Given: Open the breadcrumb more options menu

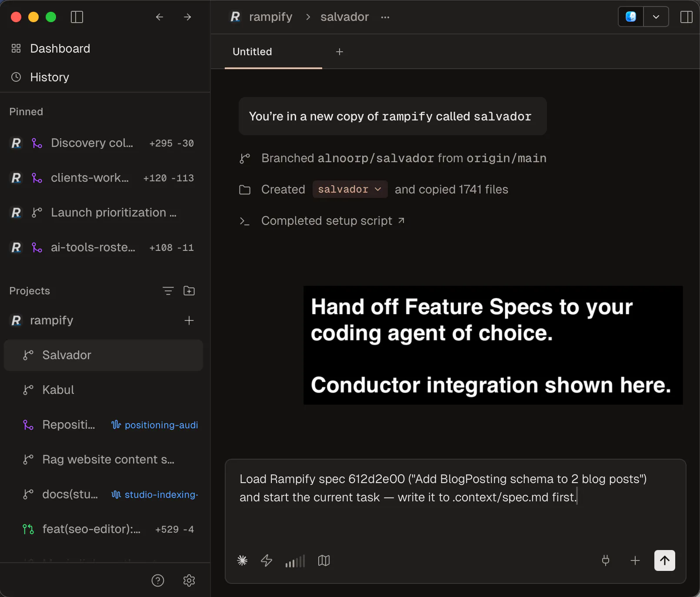Looking at the screenshot, I should coord(385,17).
